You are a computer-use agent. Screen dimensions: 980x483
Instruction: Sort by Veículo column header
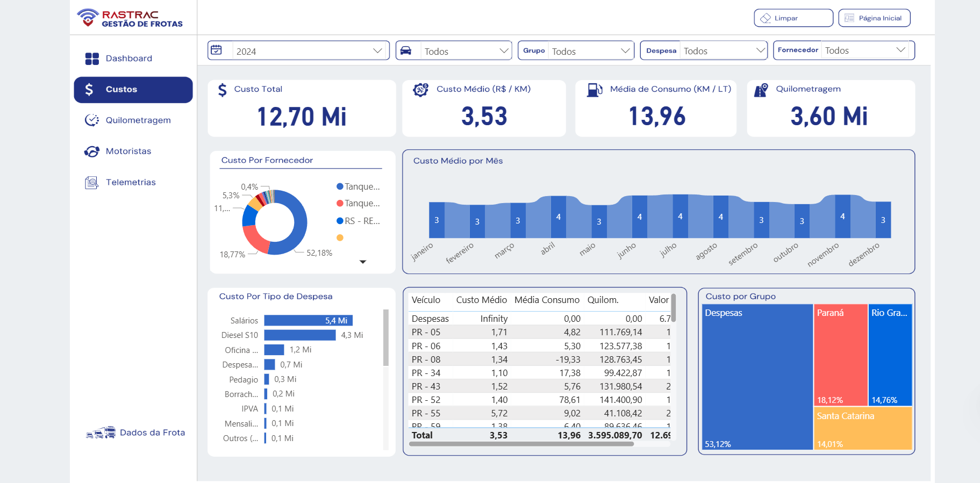(426, 300)
